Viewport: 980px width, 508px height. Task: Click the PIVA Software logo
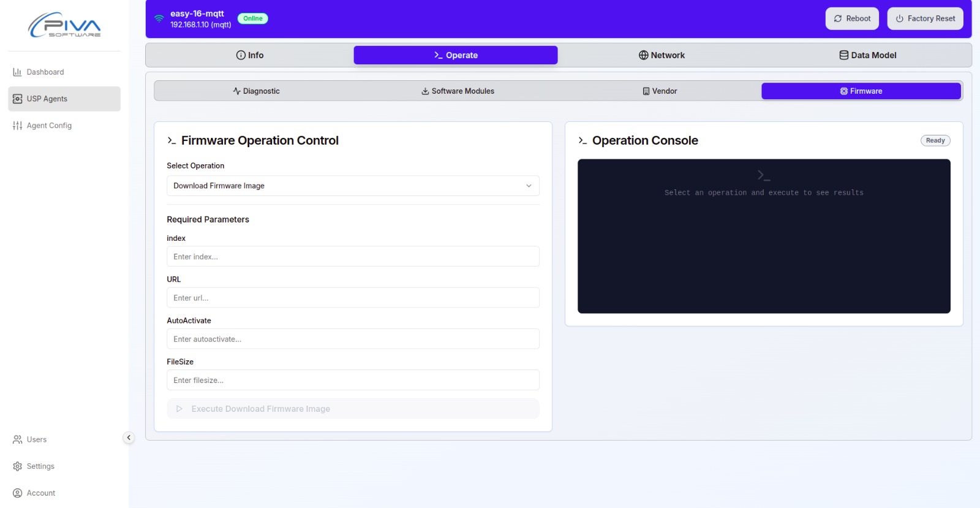point(64,25)
